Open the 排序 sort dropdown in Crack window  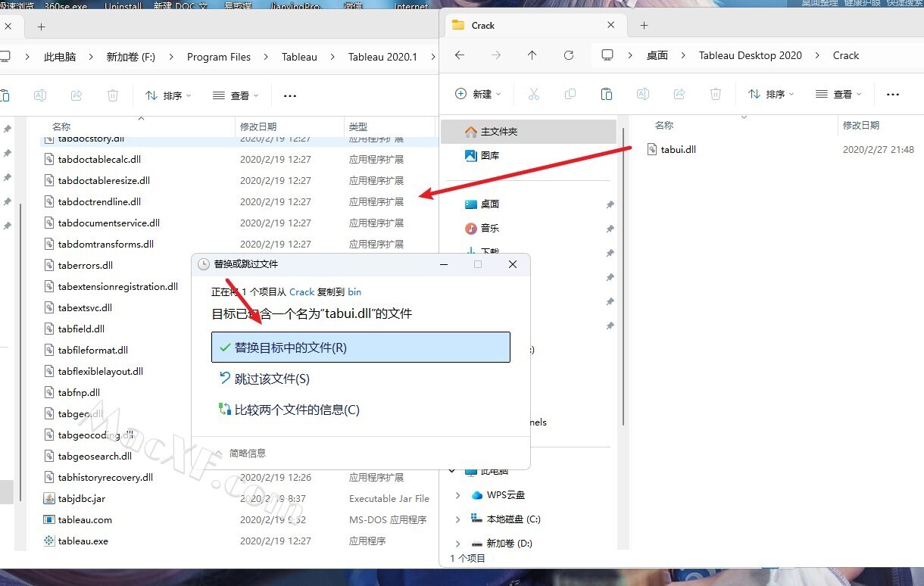(x=771, y=94)
